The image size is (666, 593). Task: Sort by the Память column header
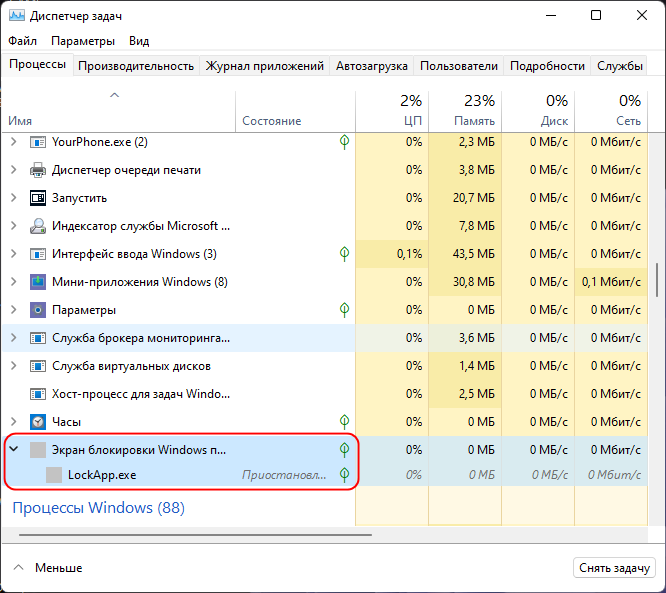click(465, 111)
